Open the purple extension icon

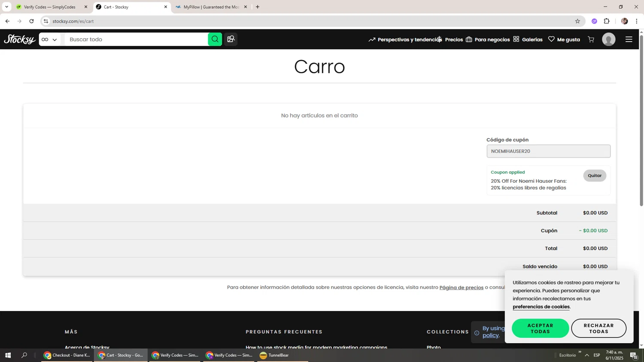tap(594, 21)
